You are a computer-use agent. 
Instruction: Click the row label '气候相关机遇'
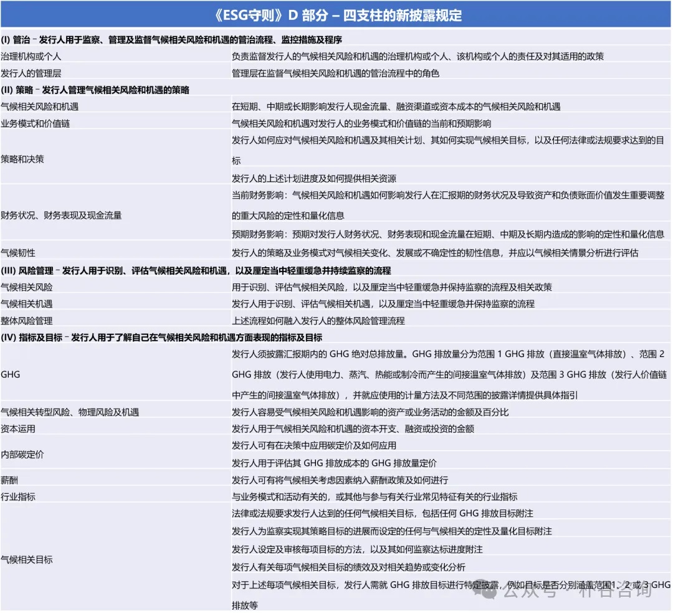coord(27,304)
